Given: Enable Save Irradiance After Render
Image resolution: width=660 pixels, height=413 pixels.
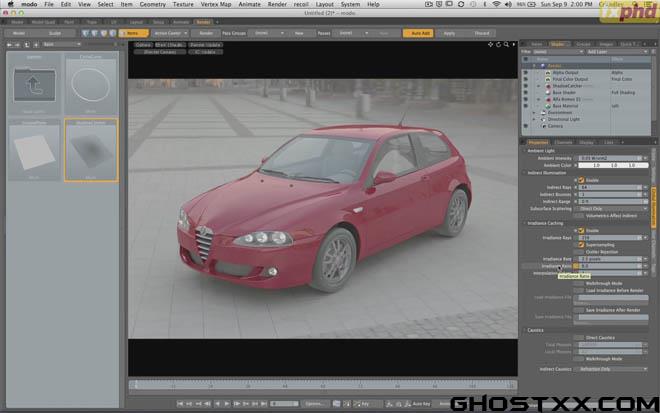Looking at the screenshot, I should pyautogui.click(x=580, y=310).
